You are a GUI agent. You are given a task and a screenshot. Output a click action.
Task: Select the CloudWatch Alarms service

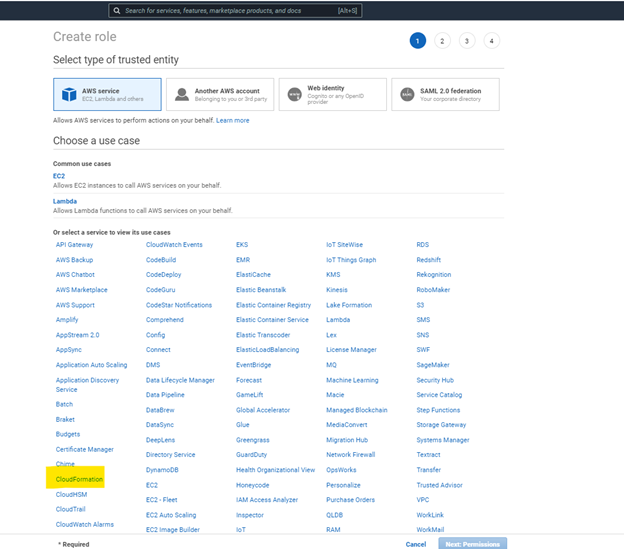(x=85, y=524)
